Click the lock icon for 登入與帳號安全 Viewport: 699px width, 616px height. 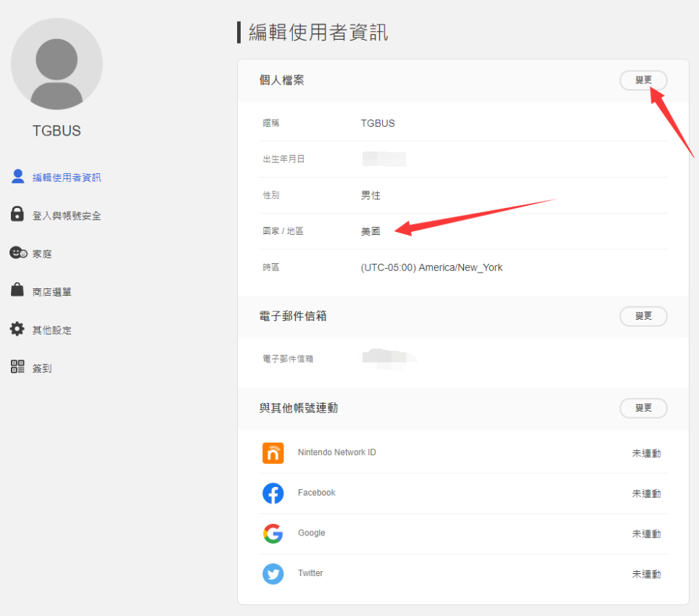pos(17,214)
